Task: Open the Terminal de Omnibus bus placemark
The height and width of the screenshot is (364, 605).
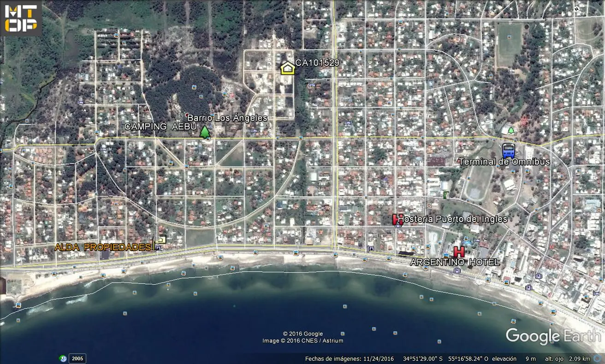Action: (x=509, y=150)
